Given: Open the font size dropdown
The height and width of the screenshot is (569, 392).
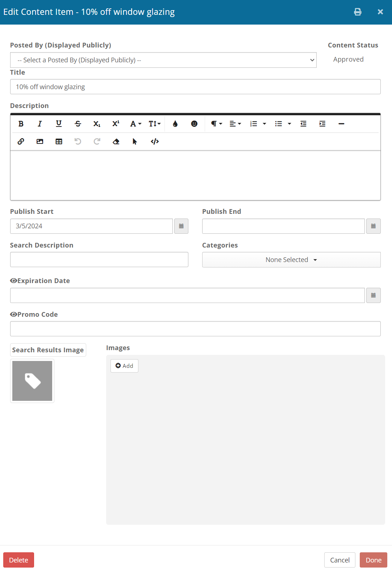Looking at the screenshot, I should (x=155, y=124).
